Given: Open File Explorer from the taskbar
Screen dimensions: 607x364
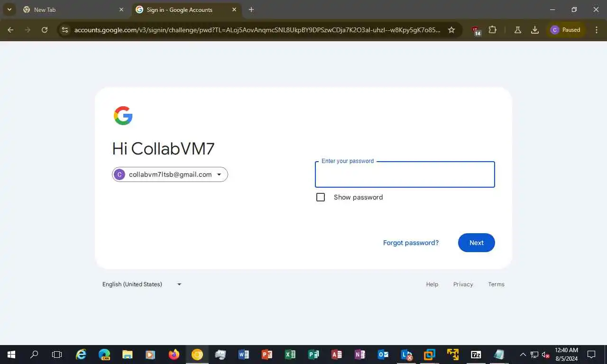Looking at the screenshot, I should coord(128,355).
